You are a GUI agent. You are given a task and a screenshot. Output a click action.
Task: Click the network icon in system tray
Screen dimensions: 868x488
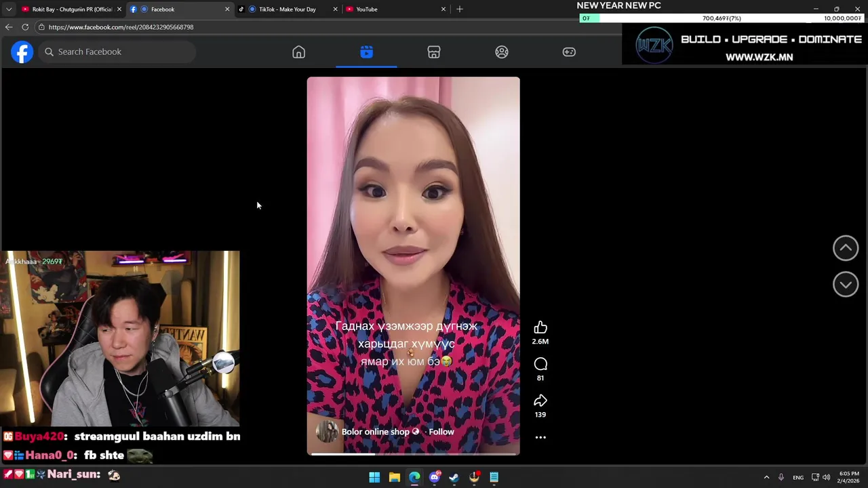(815, 477)
